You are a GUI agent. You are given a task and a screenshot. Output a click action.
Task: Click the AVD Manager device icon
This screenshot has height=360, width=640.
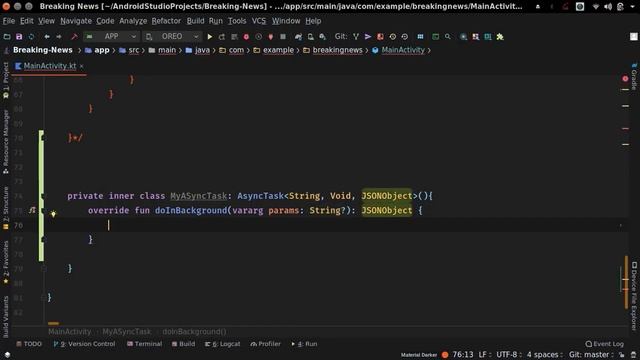tap(311, 37)
